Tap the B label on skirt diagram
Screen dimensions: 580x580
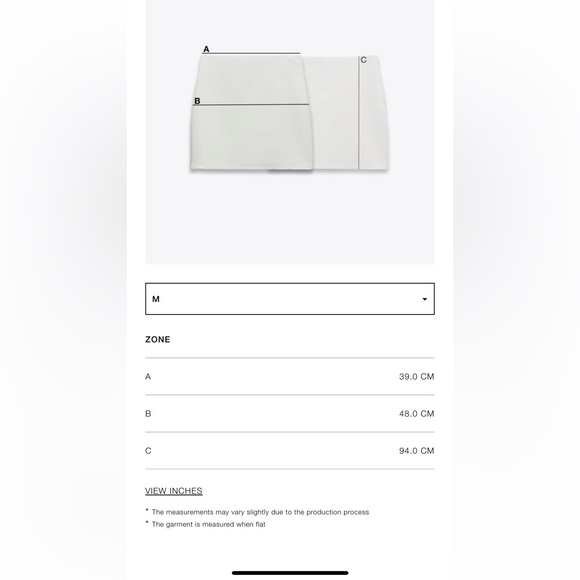click(197, 101)
